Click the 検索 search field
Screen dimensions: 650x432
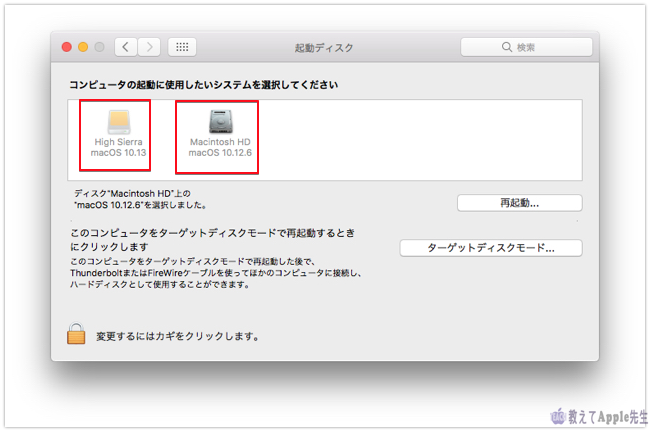[x=526, y=47]
